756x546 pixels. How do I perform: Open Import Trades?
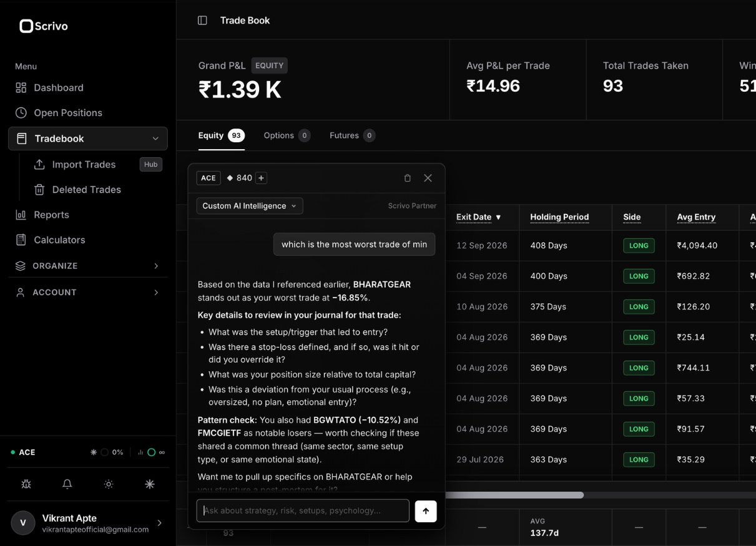pyautogui.click(x=84, y=165)
